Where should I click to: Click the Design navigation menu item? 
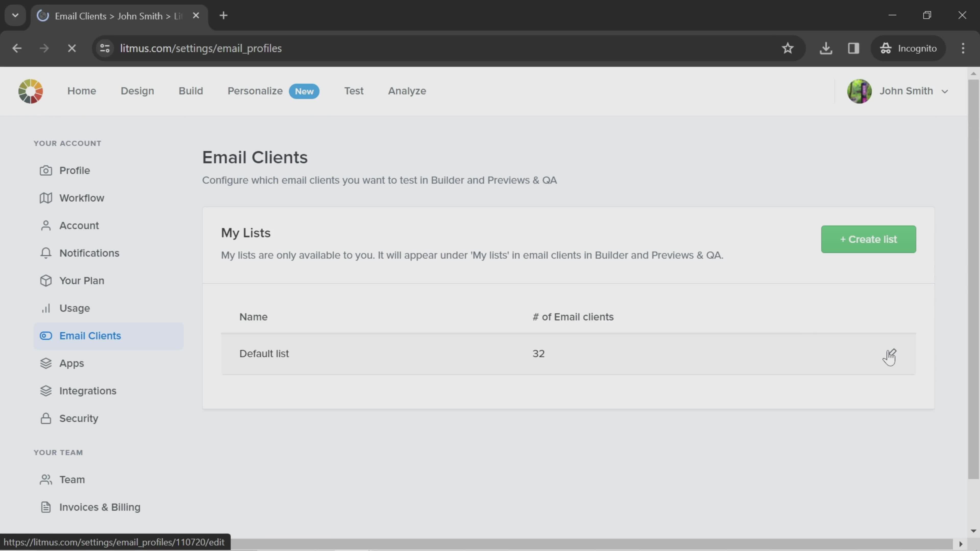click(x=137, y=91)
